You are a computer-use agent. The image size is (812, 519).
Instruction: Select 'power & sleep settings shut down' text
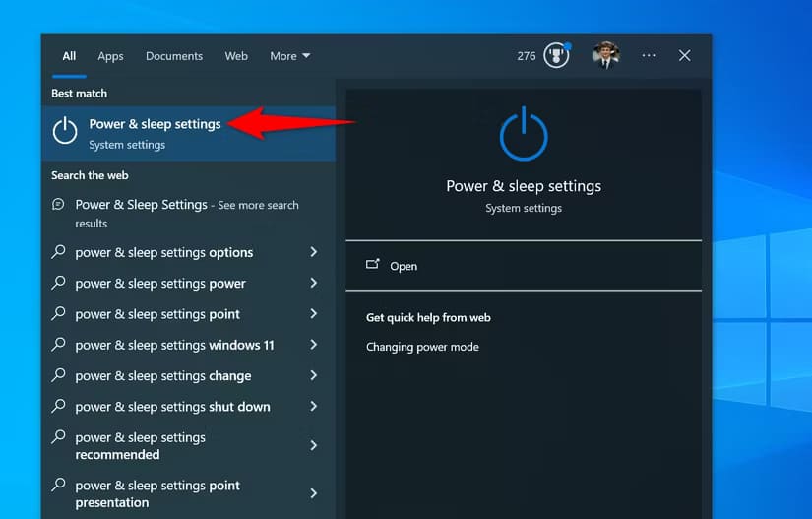tap(172, 407)
